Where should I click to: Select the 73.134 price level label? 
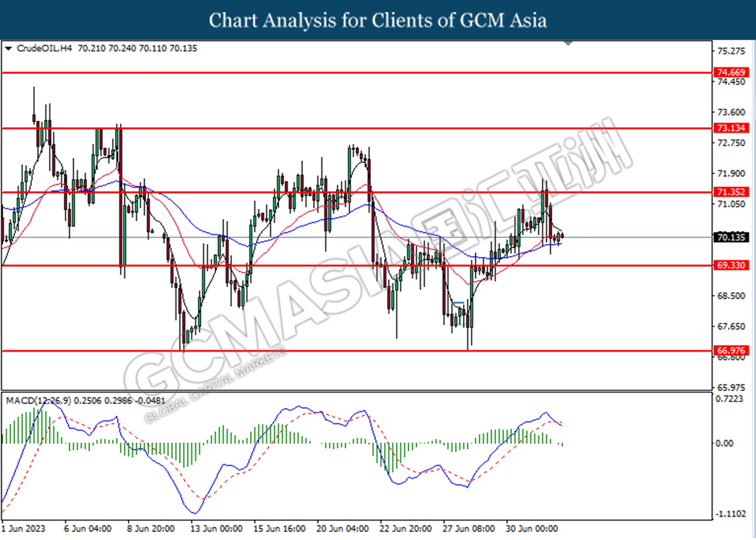(731, 128)
